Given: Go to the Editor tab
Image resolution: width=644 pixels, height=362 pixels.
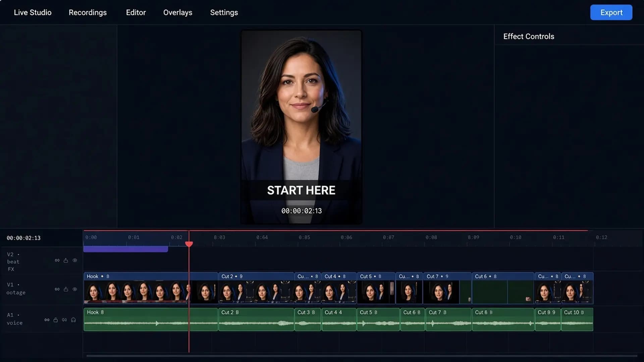Looking at the screenshot, I should click(136, 12).
